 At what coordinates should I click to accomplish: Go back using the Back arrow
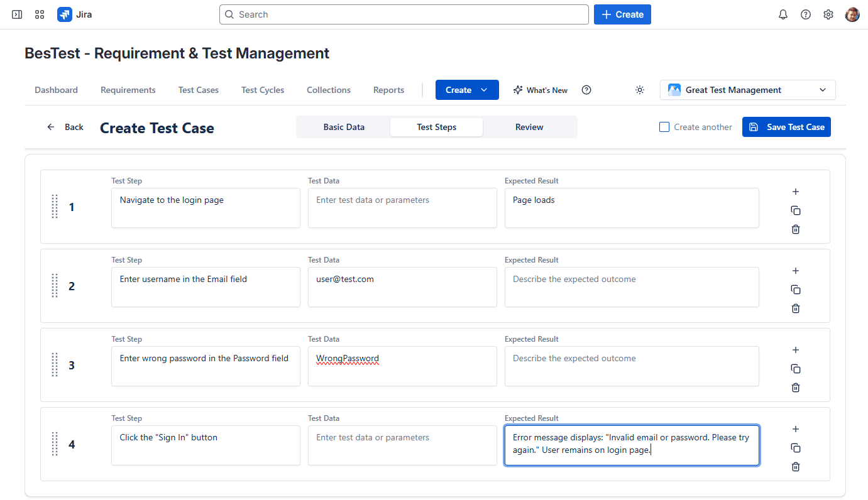(51, 127)
